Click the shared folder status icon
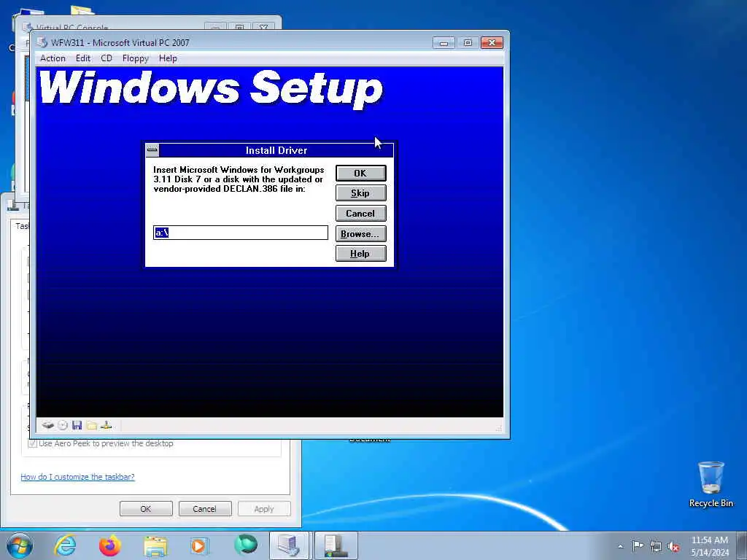Screen dimensions: 747x560 tap(92, 425)
